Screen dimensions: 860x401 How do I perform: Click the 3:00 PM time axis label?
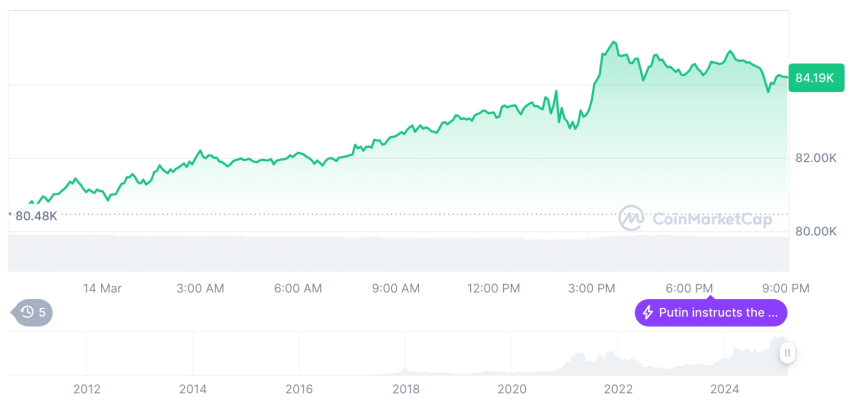(x=591, y=288)
